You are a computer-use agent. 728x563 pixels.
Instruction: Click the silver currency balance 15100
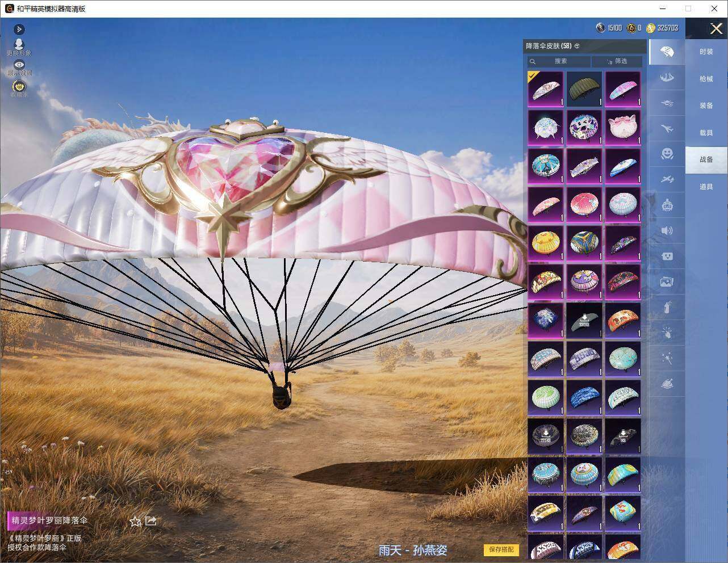click(609, 28)
